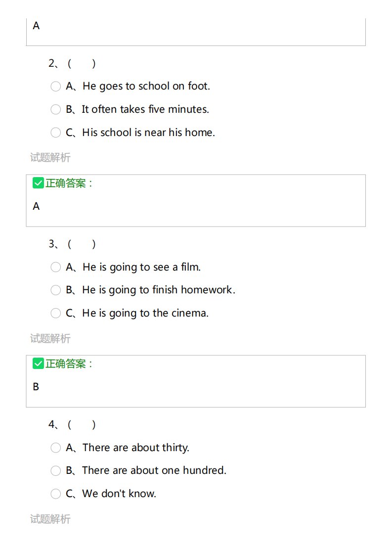Click the answer letter A in question 2 box
The width and height of the screenshot is (392, 555).
tap(36, 206)
